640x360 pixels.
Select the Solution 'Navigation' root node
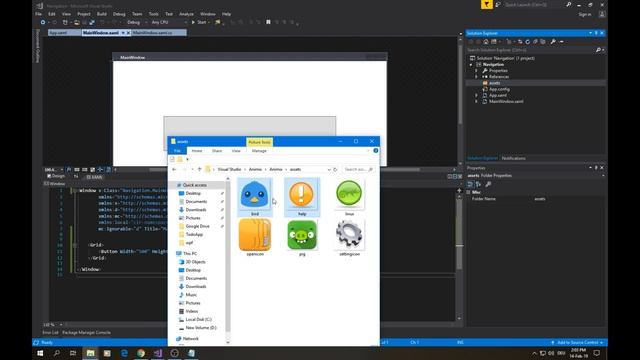[x=505, y=58]
